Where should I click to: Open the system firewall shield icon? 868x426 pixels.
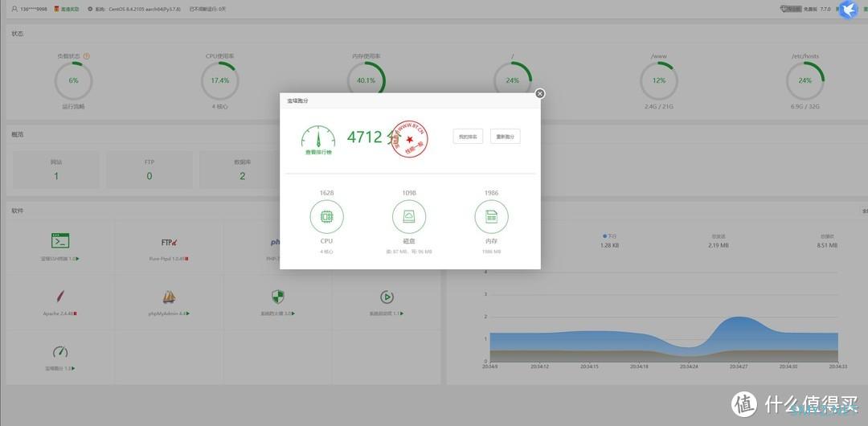click(x=278, y=297)
